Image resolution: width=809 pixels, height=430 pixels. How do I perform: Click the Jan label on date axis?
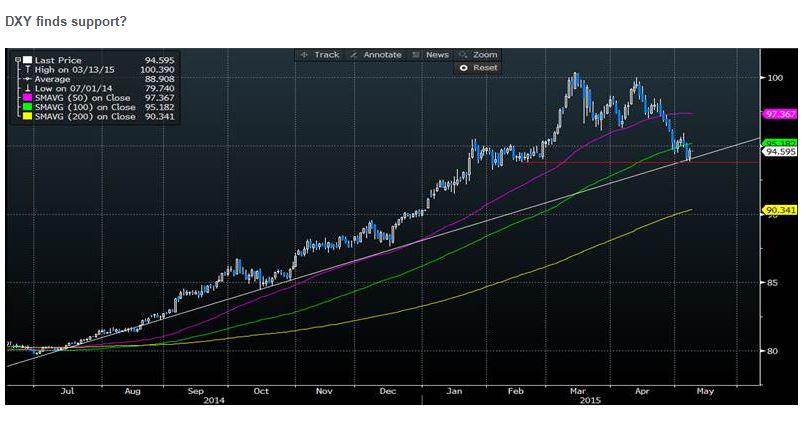click(x=454, y=391)
